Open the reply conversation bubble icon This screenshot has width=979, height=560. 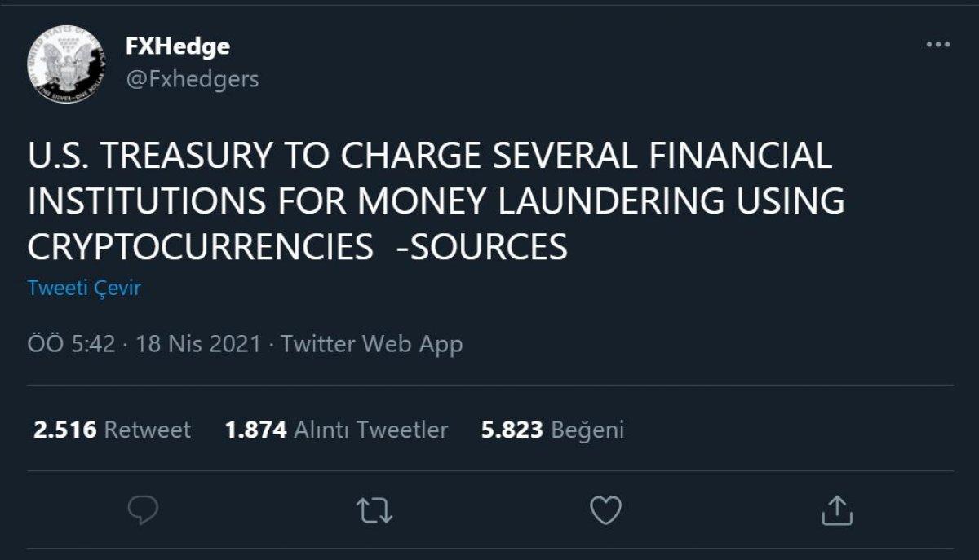pyautogui.click(x=144, y=512)
